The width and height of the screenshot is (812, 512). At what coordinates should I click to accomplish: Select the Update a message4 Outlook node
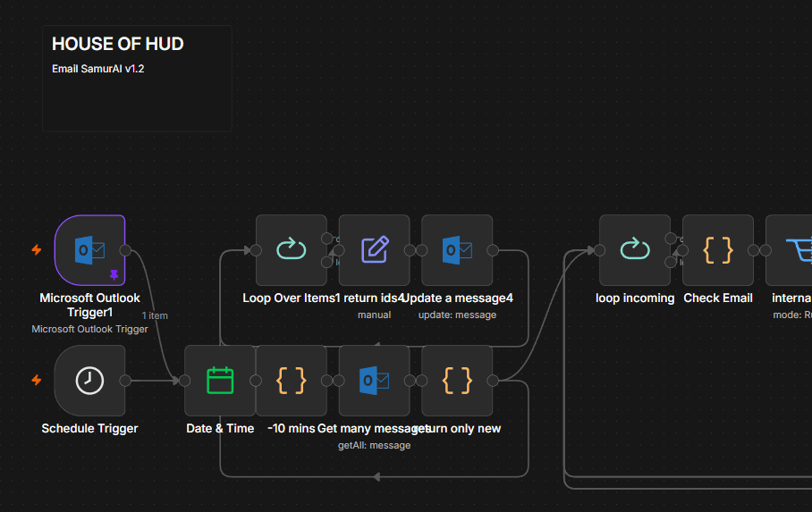click(x=457, y=250)
